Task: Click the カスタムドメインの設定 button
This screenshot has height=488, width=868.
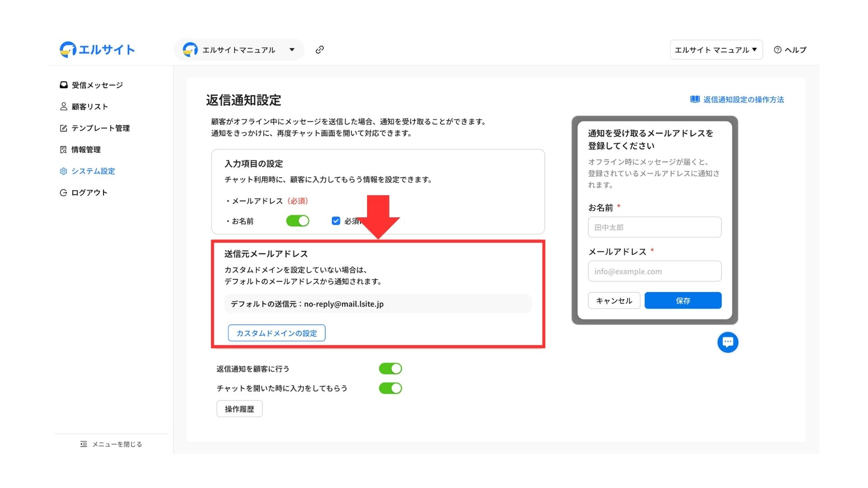Action: pos(277,333)
